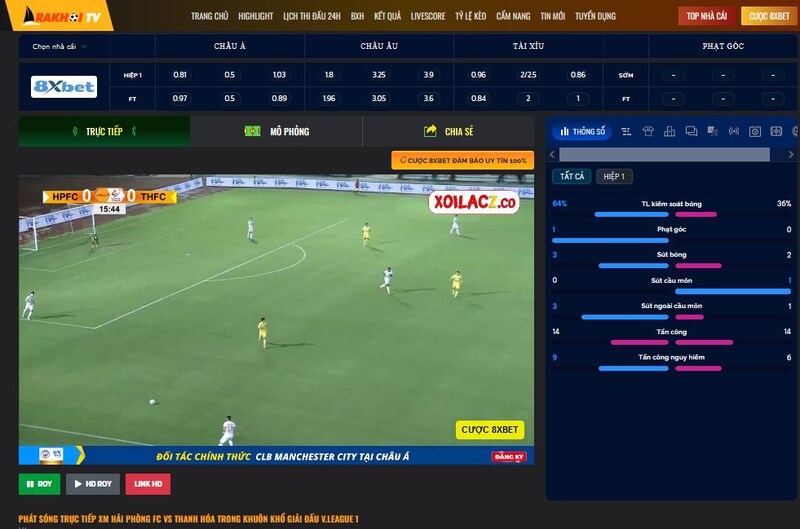Screen dimensions: 800x529
Task: Open the camera snapshot icon in stats panel
Action: [755, 132]
